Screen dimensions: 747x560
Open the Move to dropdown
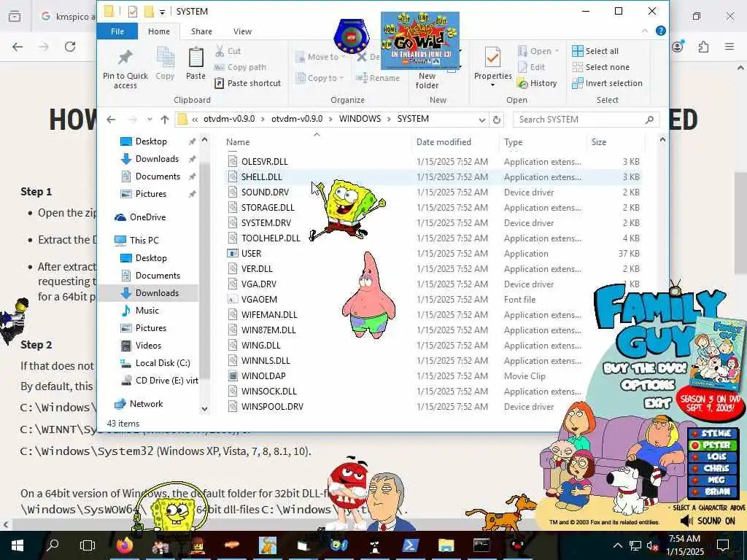[320, 57]
